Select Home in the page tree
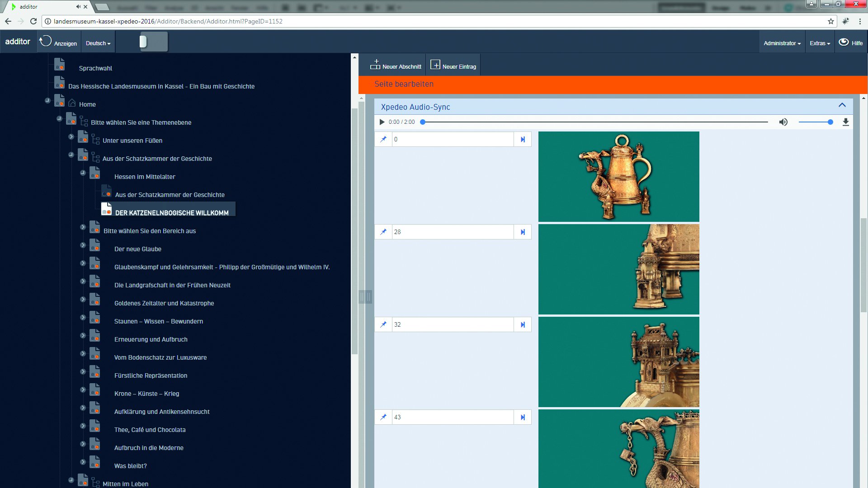This screenshot has width=868, height=488. (x=87, y=104)
